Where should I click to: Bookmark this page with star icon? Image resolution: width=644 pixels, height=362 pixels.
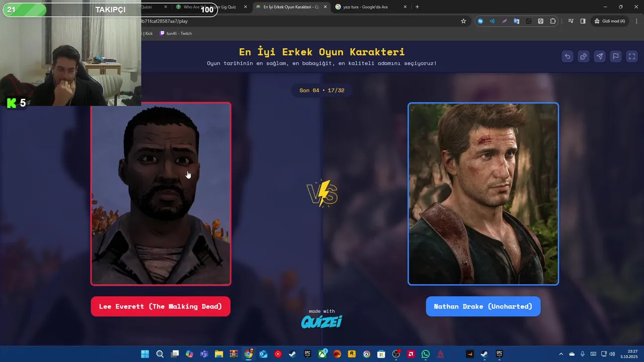point(463,21)
